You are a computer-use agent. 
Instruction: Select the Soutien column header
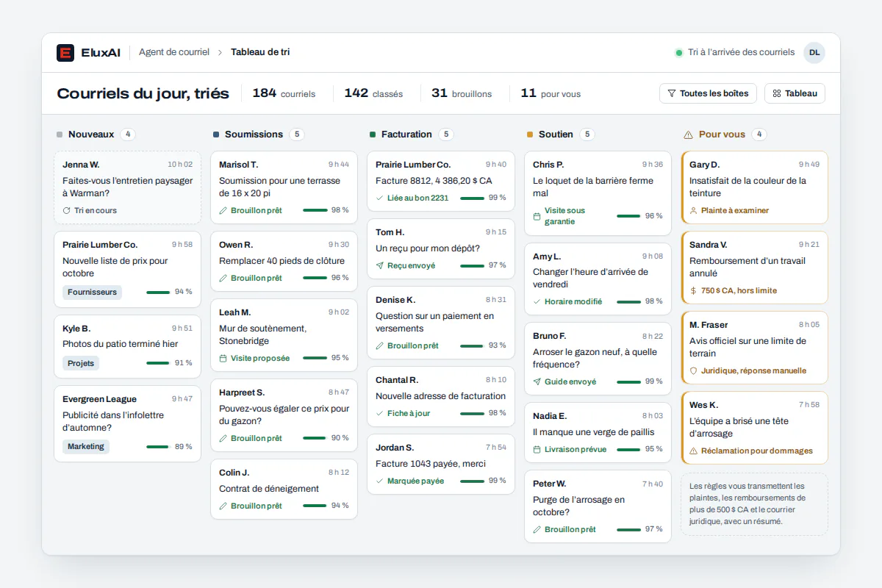tap(556, 135)
